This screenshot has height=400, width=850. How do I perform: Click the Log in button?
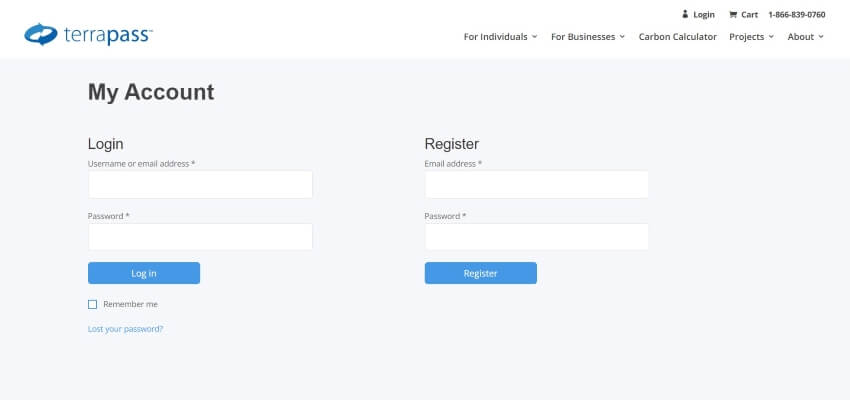pos(144,273)
